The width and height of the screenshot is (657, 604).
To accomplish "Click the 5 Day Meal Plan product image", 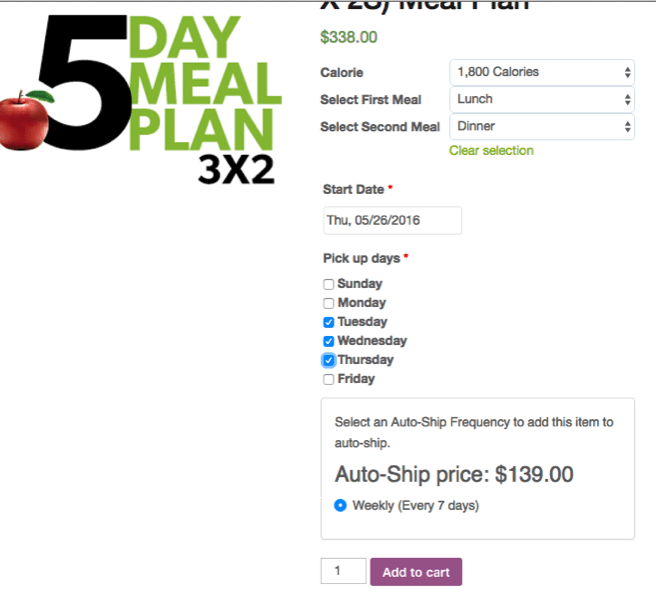I will click(x=141, y=99).
